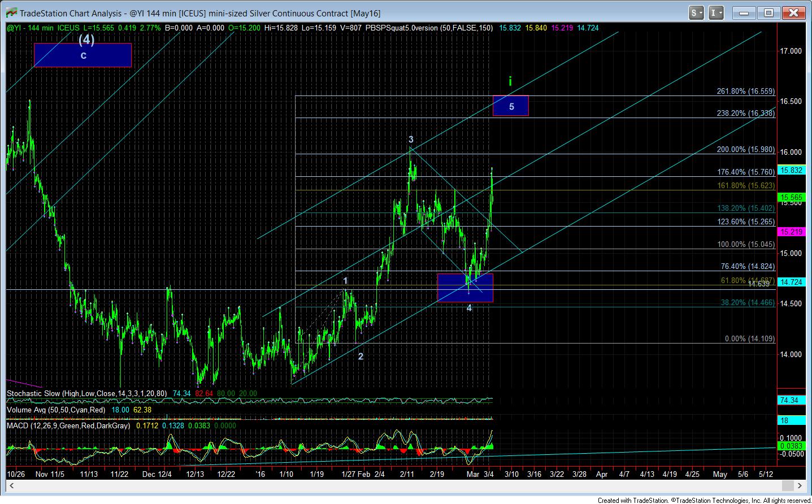
Task: Select the Volume Avg indicator label
Action: [57, 409]
